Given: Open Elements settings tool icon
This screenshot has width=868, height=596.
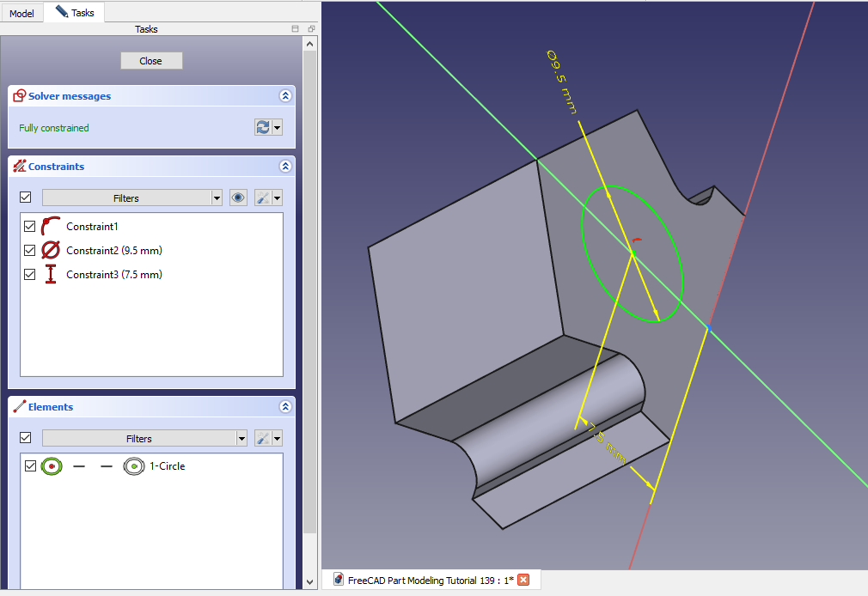Looking at the screenshot, I should pos(264,438).
